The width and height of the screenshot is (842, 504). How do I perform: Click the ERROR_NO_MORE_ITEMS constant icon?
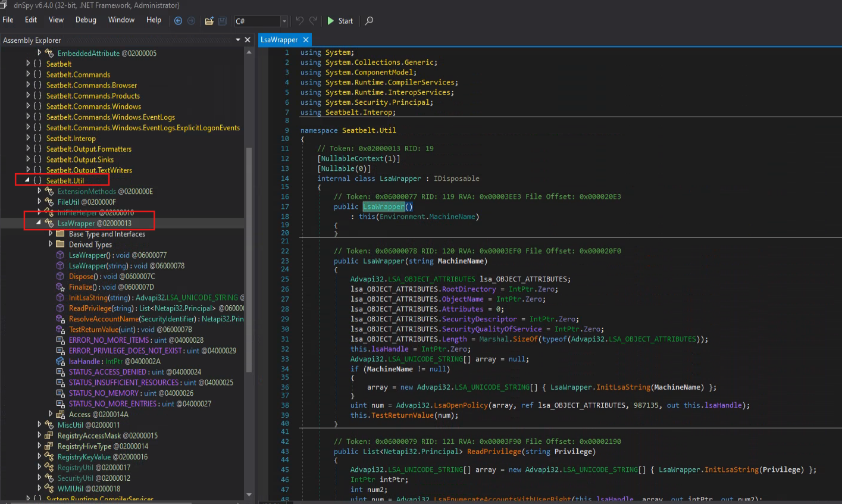pyautogui.click(x=60, y=340)
